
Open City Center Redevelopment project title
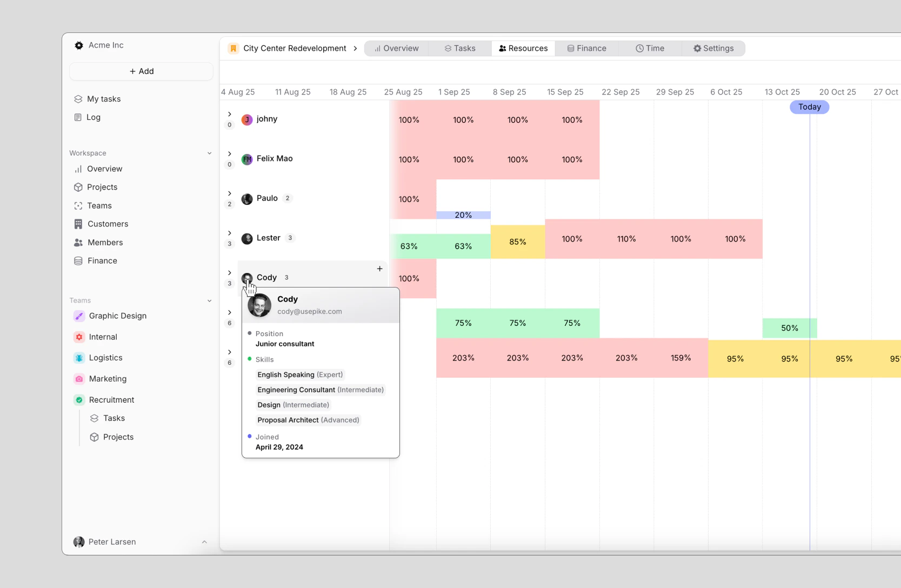pos(295,48)
